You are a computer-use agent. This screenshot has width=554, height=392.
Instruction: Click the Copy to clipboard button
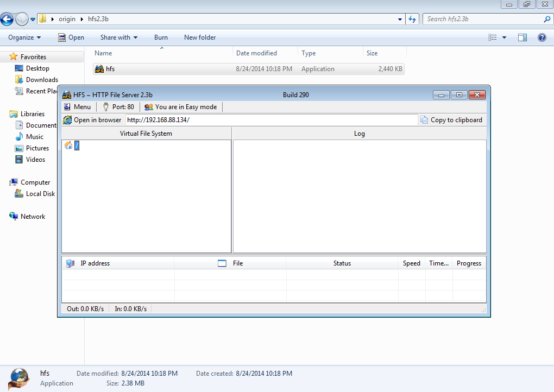click(x=451, y=120)
